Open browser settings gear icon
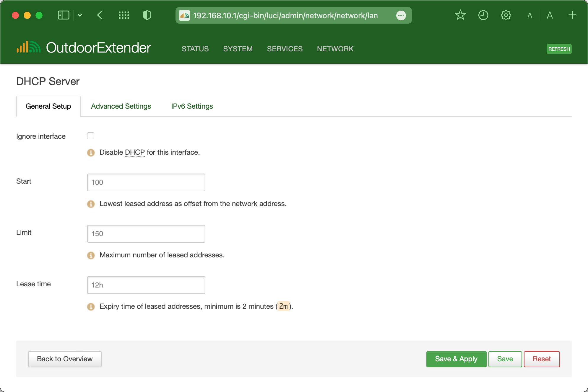 (506, 15)
